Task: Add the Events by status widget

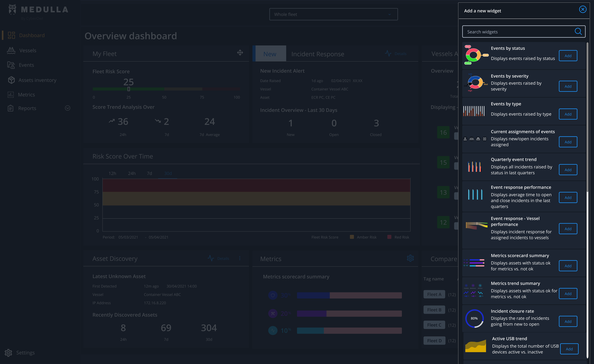Action: [x=568, y=56]
